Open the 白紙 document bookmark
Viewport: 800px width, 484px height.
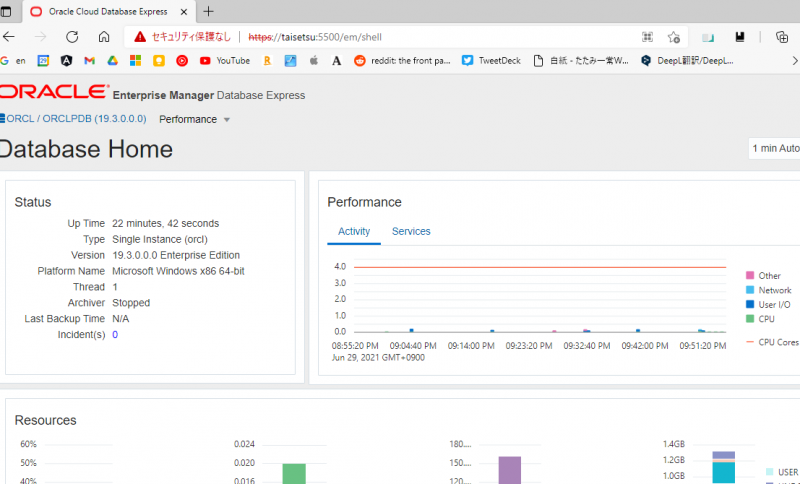(x=581, y=61)
